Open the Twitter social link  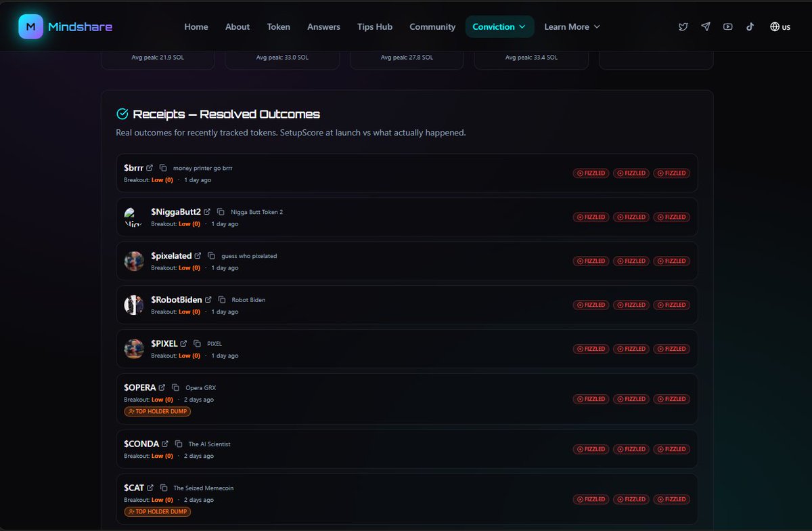[683, 27]
